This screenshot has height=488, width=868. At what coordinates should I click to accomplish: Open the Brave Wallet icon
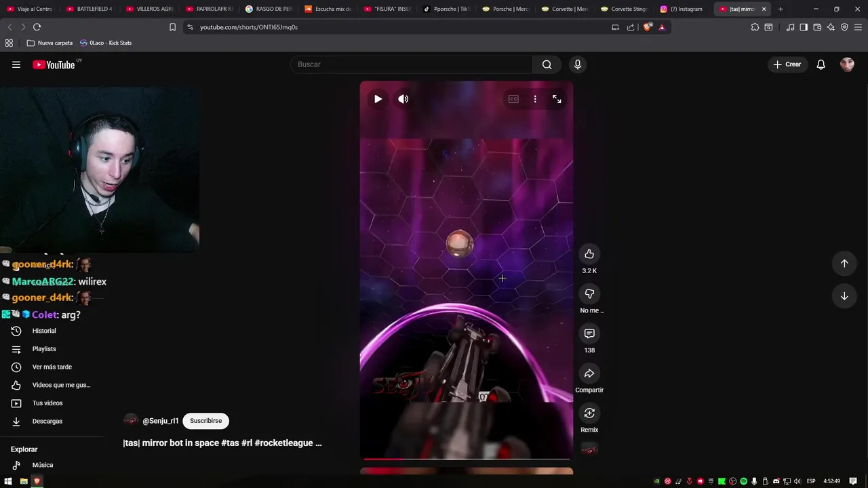click(x=817, y=27)
